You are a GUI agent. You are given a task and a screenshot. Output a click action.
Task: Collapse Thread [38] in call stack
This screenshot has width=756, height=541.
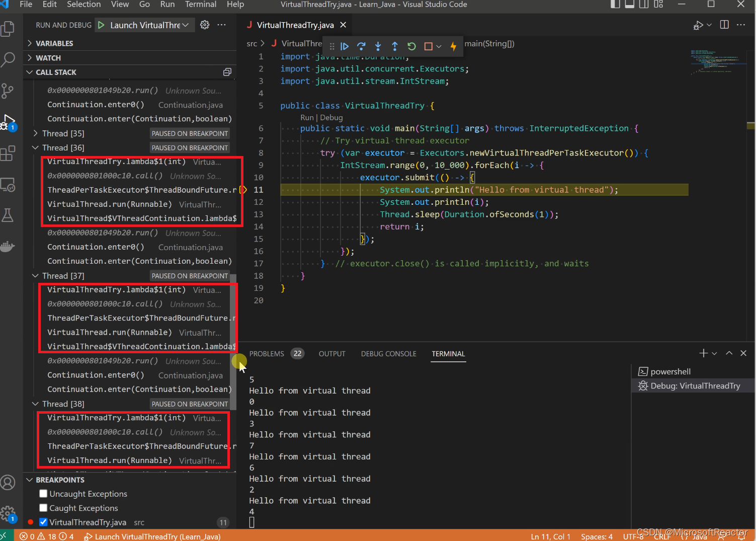click(36, 404)
